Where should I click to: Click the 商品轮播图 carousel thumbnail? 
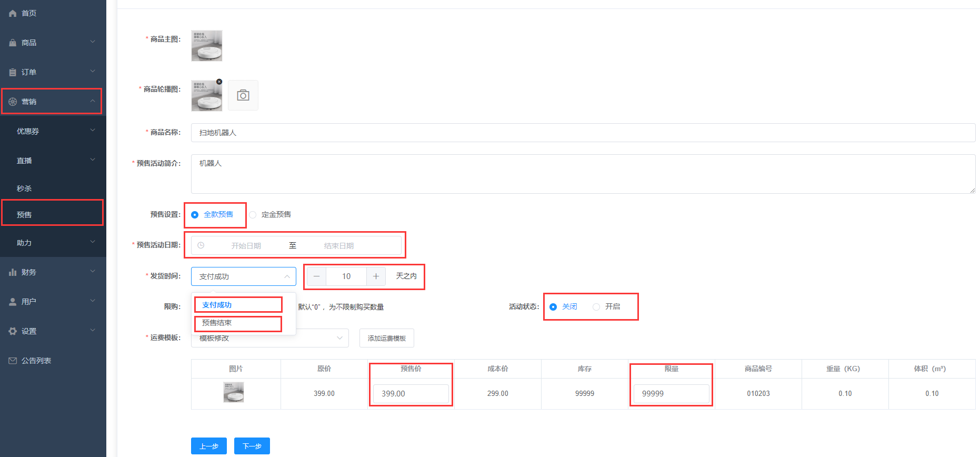point(207,96)
